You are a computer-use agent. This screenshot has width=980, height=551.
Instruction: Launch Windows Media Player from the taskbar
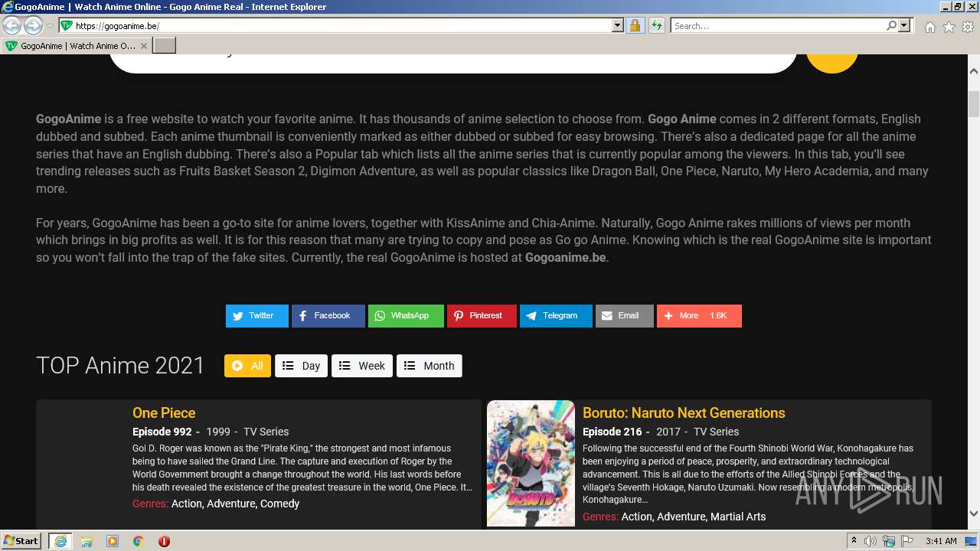113,541
